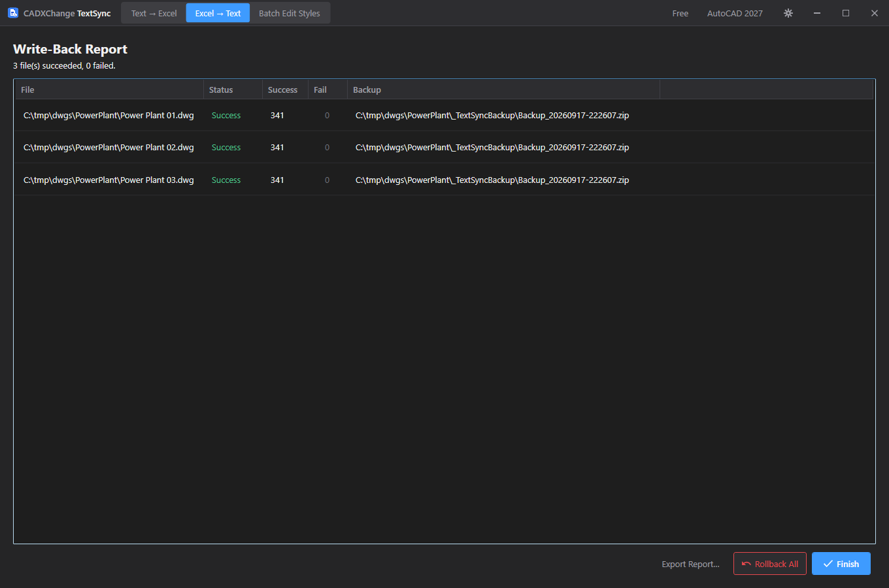Toggle the light/dark theme sun icon
889x588 pixels.
pyautogui.click(x=788, y=13)
